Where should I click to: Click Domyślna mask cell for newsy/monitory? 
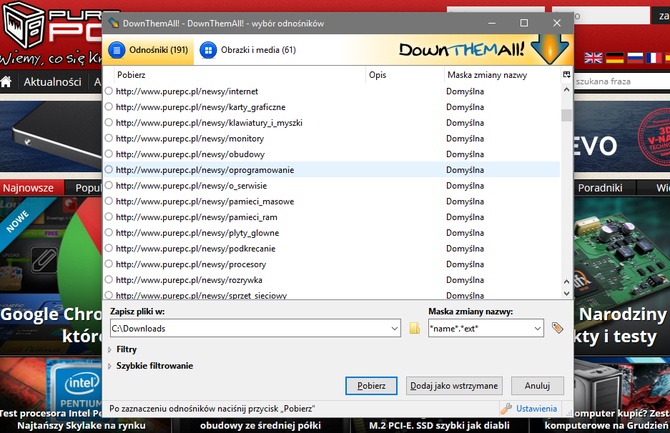(465, 138)
